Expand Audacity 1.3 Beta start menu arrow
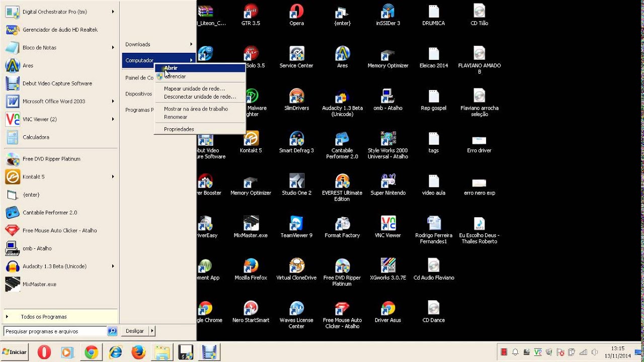 (113, 266)
